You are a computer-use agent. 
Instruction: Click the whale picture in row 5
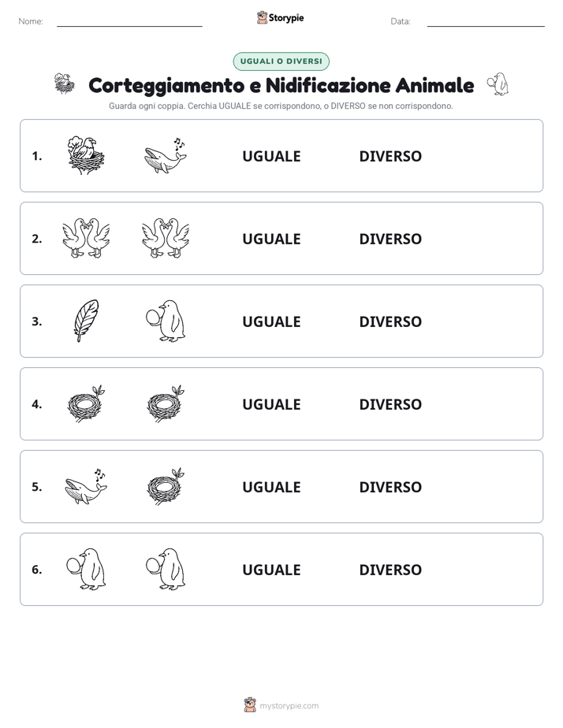(86, 486)
